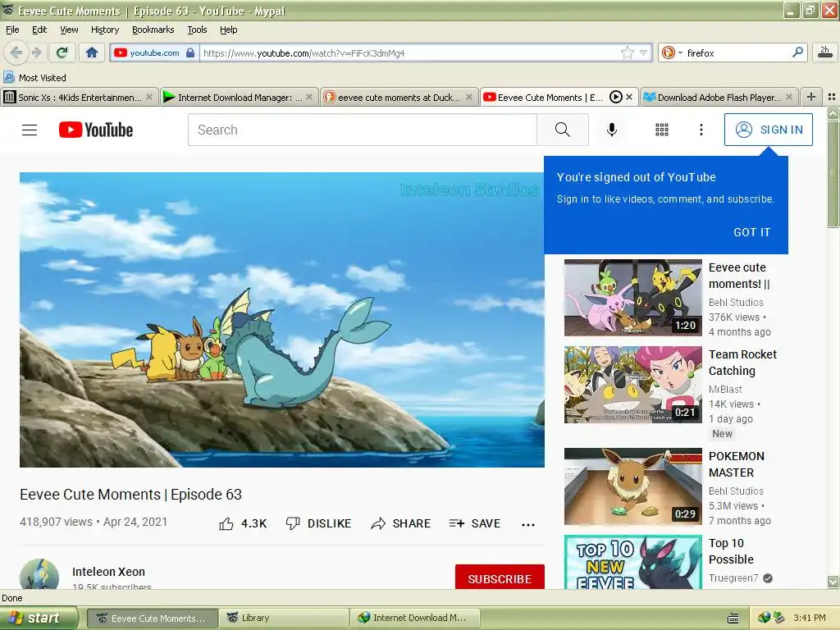
Task: Open the File menu
Action: tap(12, 30)
